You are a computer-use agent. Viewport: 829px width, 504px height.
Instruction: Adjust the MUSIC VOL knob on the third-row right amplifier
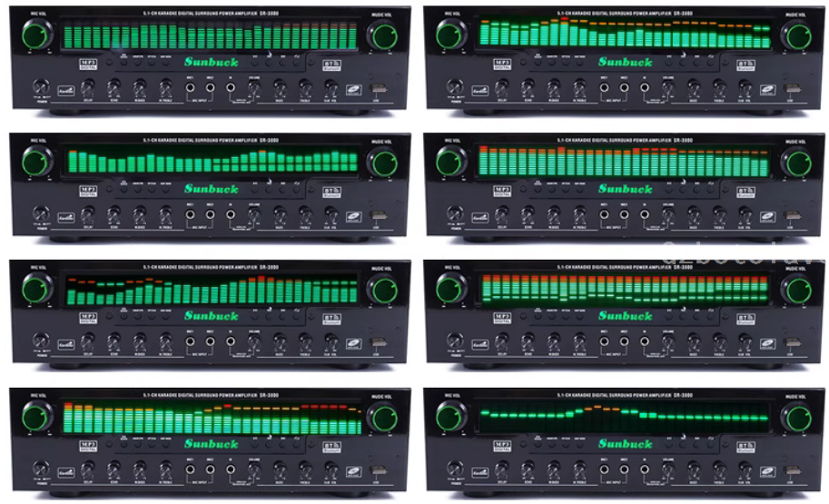tap(798, 289)
